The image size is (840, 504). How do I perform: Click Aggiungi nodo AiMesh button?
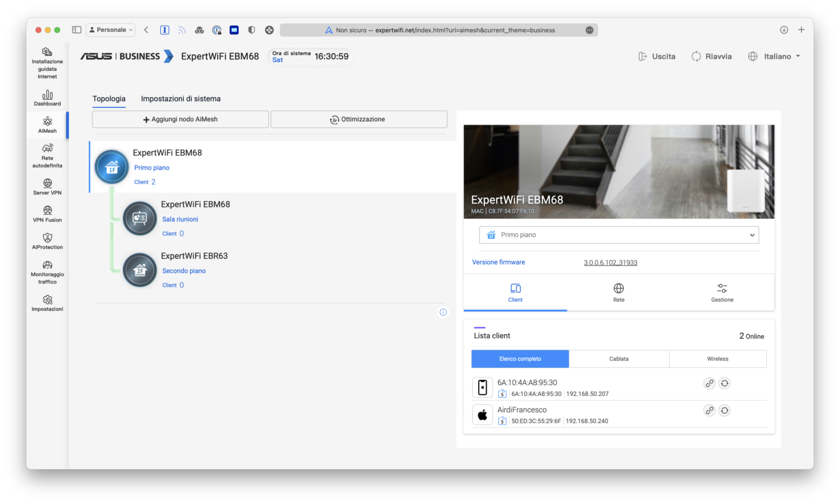click(180, 119)
